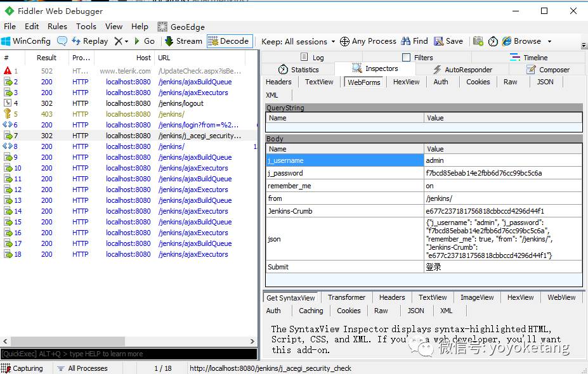Select the ImageView response tab
588x374 pixels.
click(x=477, y=297)
